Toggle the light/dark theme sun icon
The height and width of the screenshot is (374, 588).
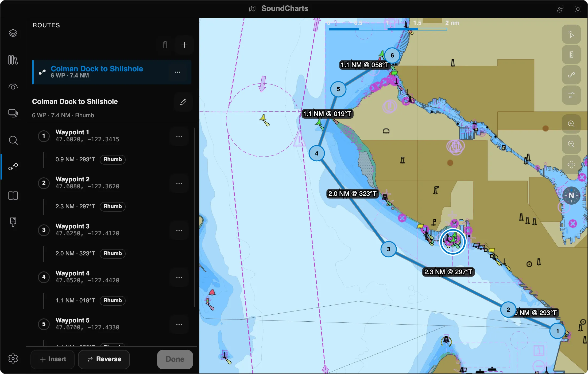pos(578,9)
